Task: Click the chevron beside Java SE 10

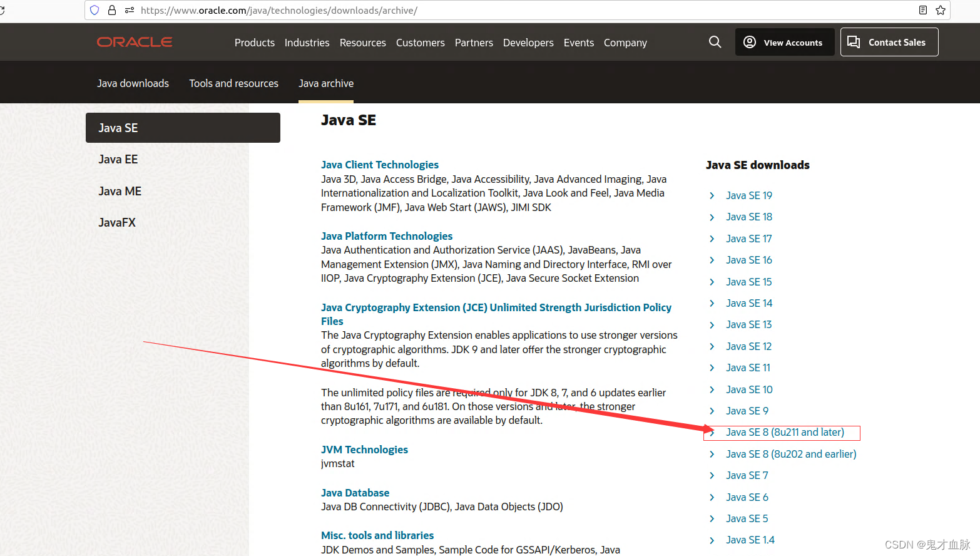Action: (x=712, y=390)
